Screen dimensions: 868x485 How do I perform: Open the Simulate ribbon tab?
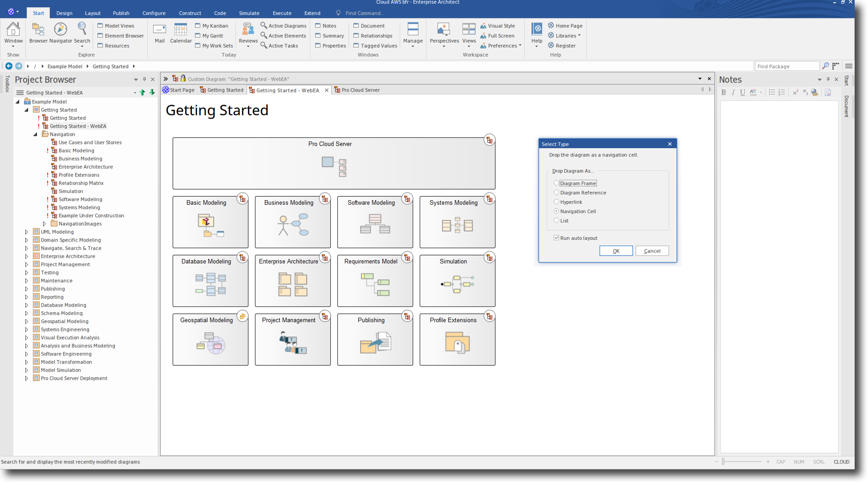(x=249, y=13)
